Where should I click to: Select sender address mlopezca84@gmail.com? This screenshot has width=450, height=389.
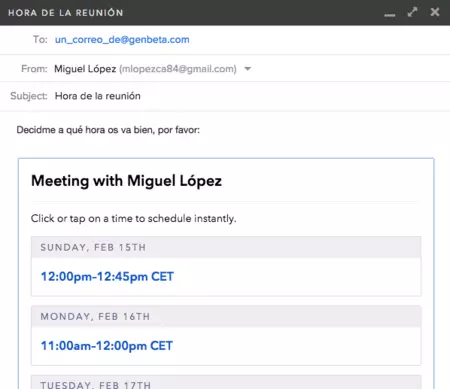coord(178,69)
